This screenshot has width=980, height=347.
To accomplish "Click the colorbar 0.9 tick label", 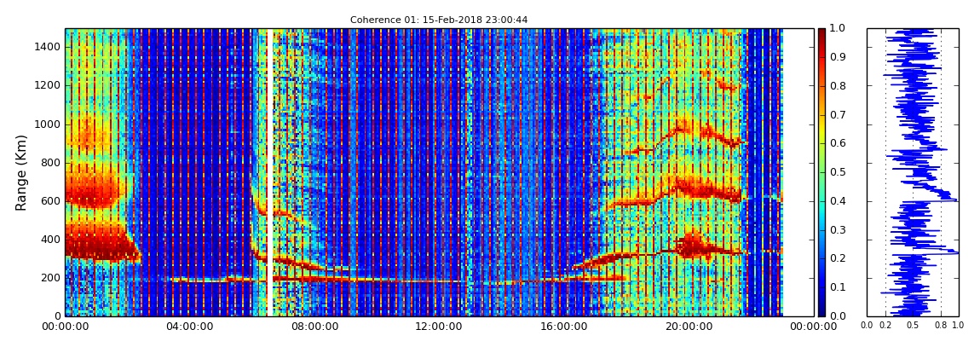I will coord(838,57).
